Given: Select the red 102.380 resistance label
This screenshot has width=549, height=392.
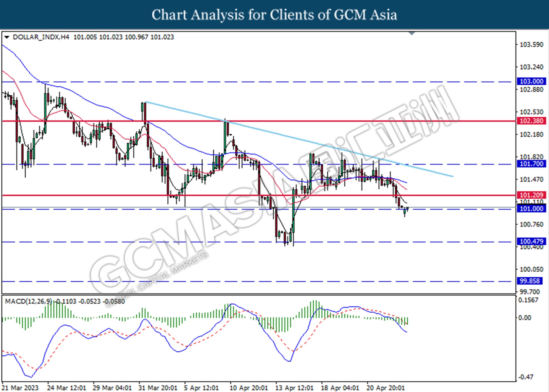Looking at the screenshot, I should point(531,121).
